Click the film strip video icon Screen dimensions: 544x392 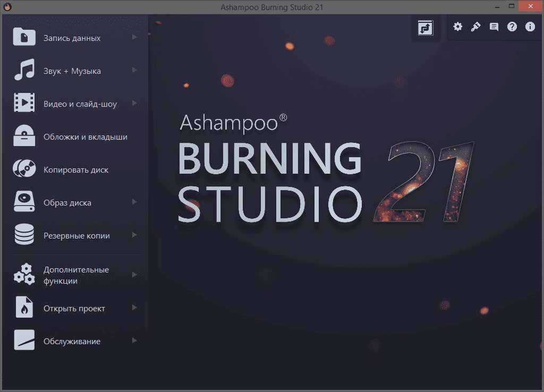[x=24, y=103]
